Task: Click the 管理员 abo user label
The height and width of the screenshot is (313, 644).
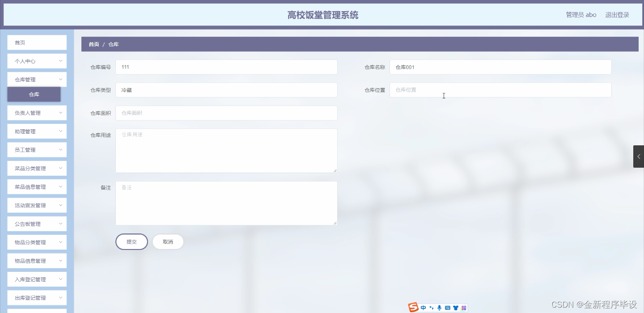Action: (581, 15)
